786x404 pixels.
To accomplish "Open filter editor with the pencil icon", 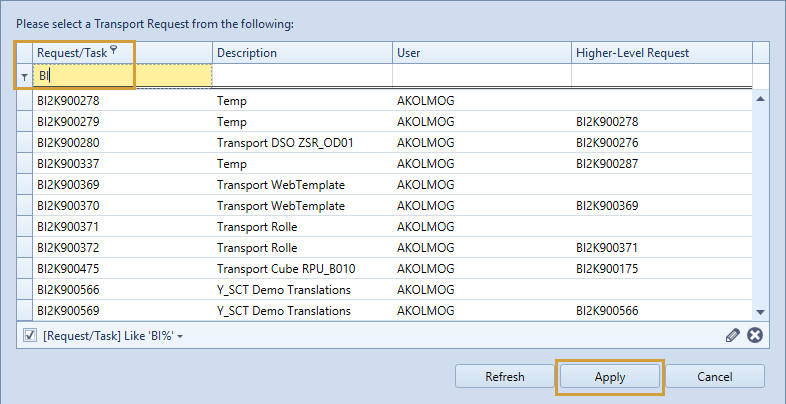I will tap(734, 335).
